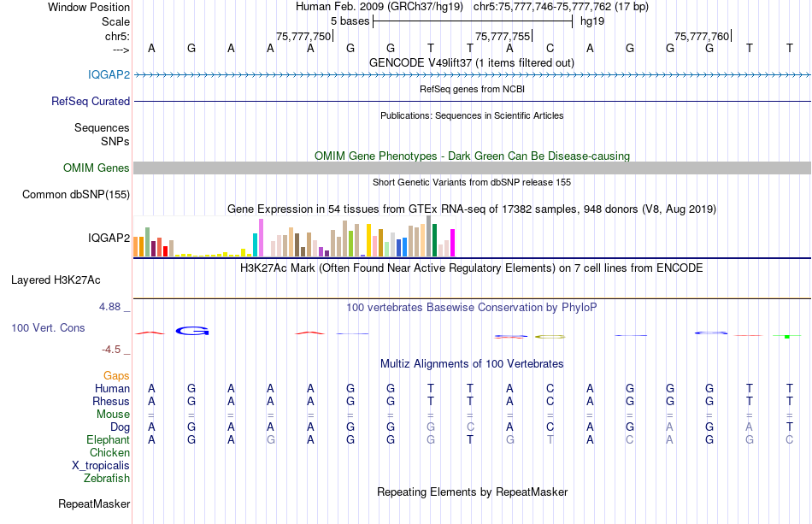
Task: Click the Common dbSNP(155) track label
Action: click(x=76, y=194)
